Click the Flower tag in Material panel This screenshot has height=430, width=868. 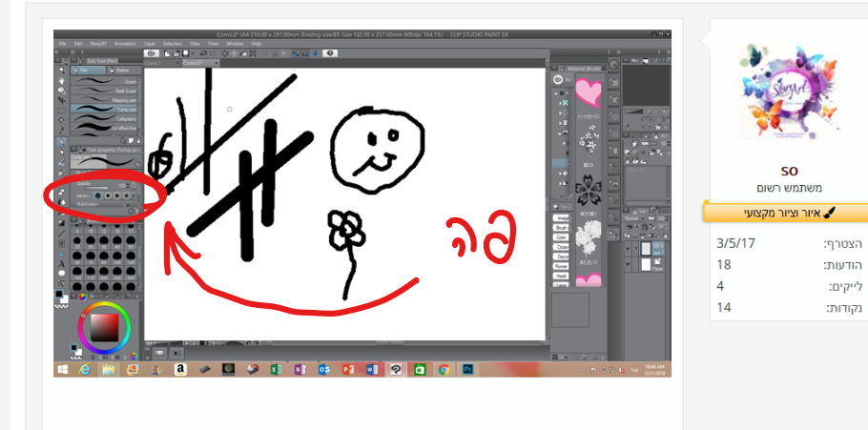[561, 267]
